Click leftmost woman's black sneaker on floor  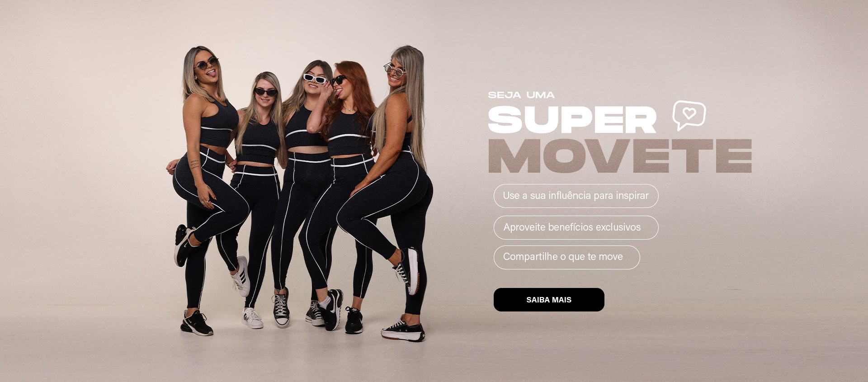pyautogui.click(x=197, y=322)
